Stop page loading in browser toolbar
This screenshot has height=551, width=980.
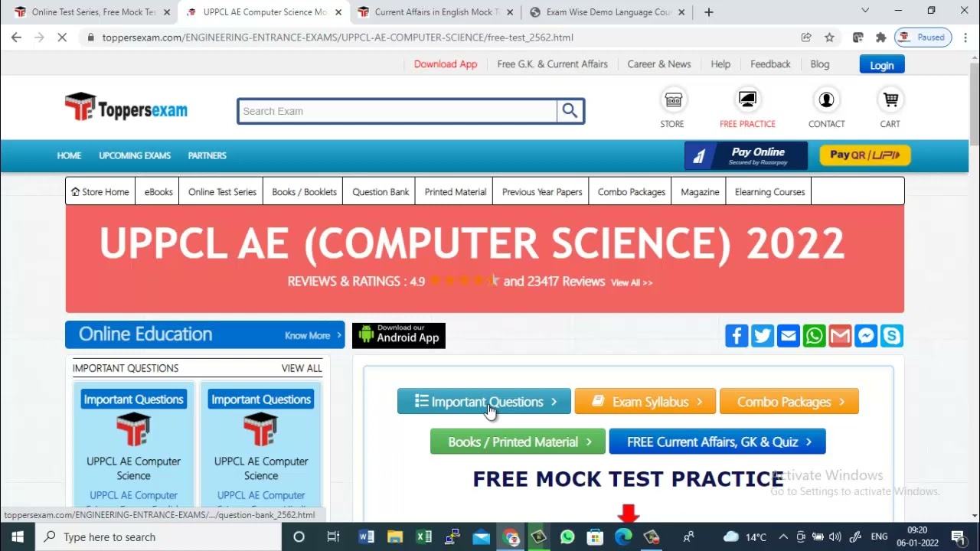click(64, 37)
